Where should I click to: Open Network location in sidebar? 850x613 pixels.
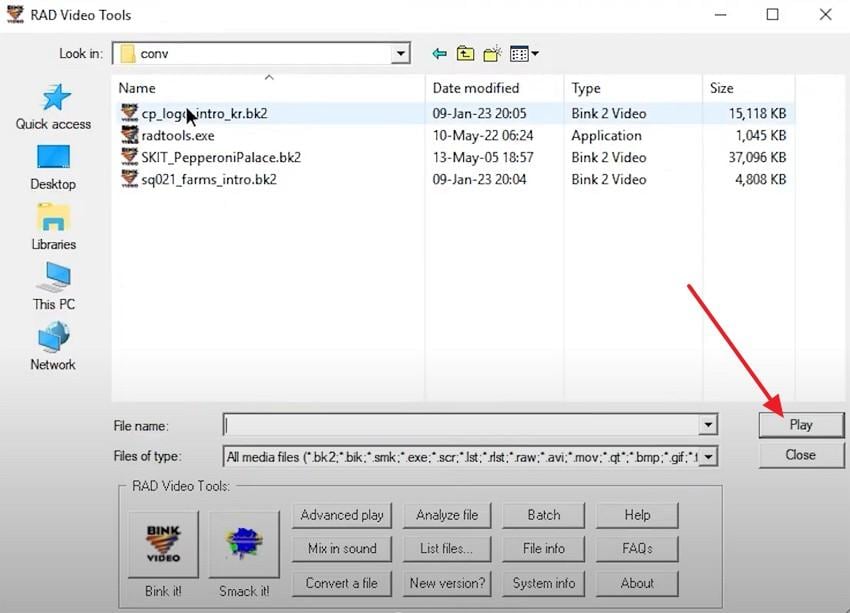click(x=53, y=347)
